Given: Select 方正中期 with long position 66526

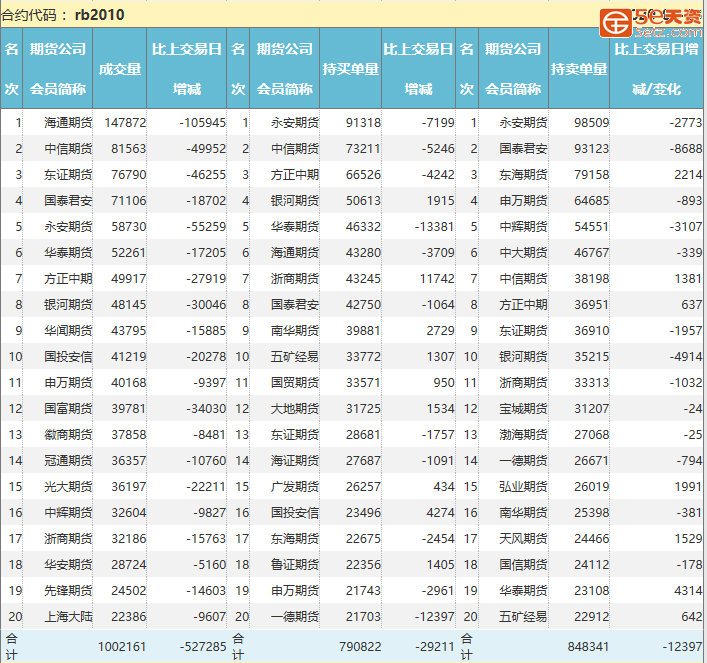Looking at the screenshot, I should 295,175.
